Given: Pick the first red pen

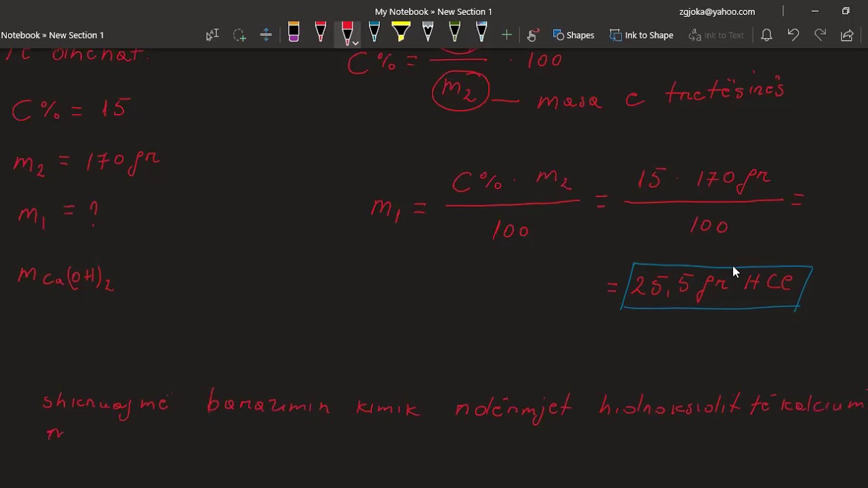Looking at the screenshot, I should tap(321, 33).
